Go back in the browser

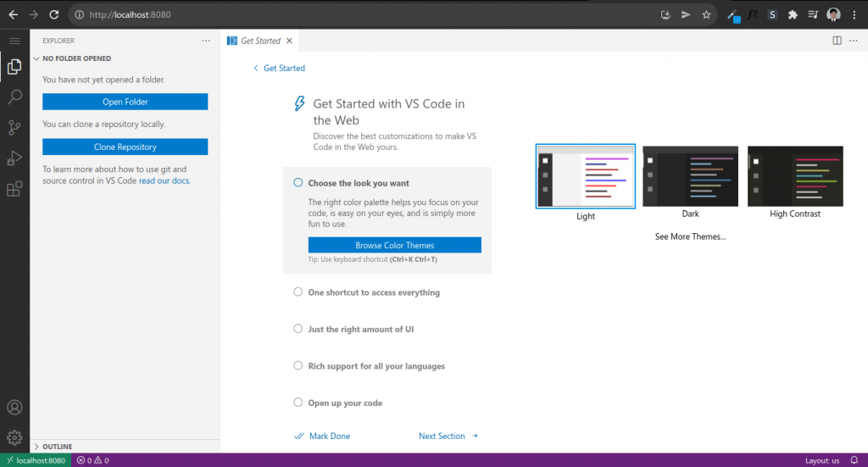(14, 15)
